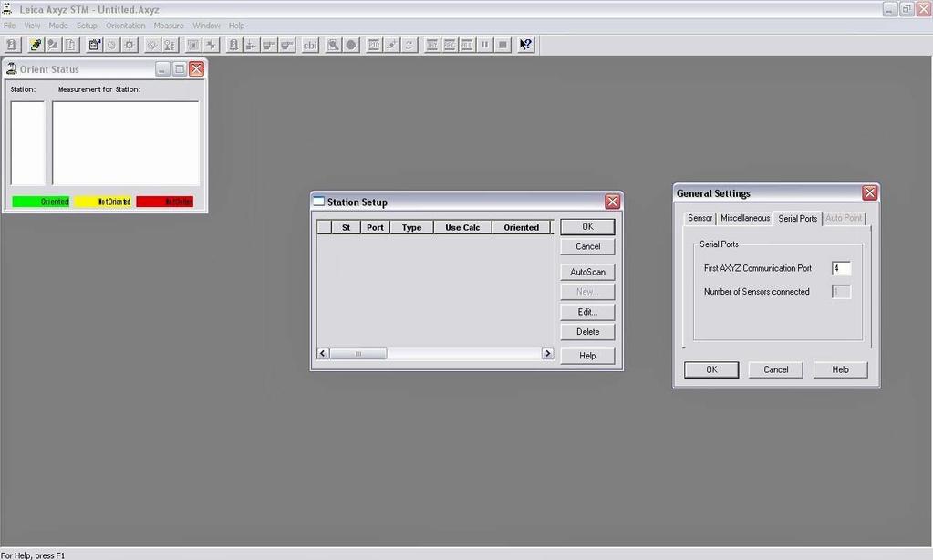
Task: Click the gear-shaped toolbar icon
Action: click(x=130, y=45)
